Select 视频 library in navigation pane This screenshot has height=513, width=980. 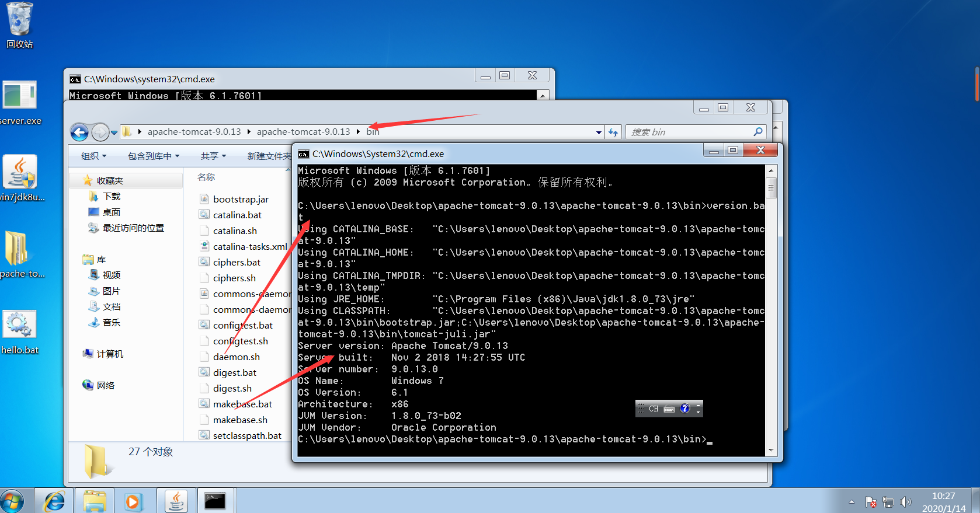(x=111, y=275)
